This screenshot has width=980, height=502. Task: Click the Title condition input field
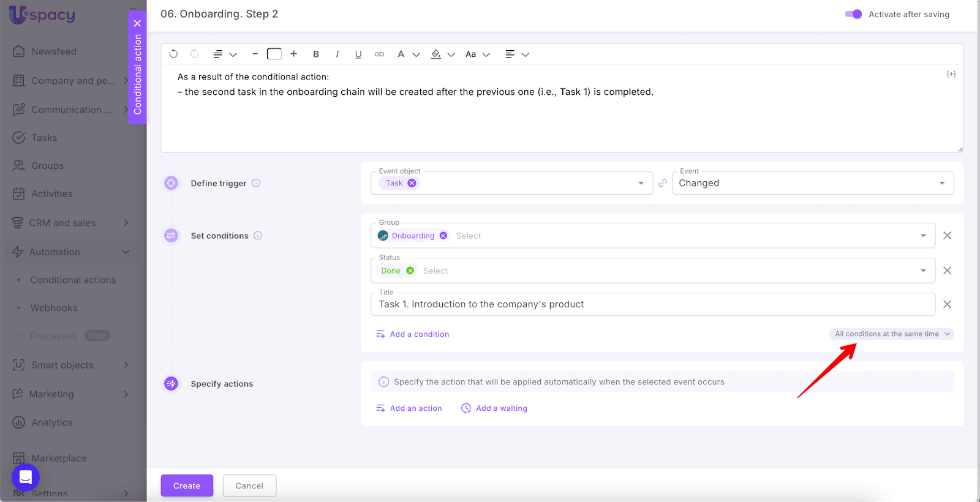tap(652, 304)
